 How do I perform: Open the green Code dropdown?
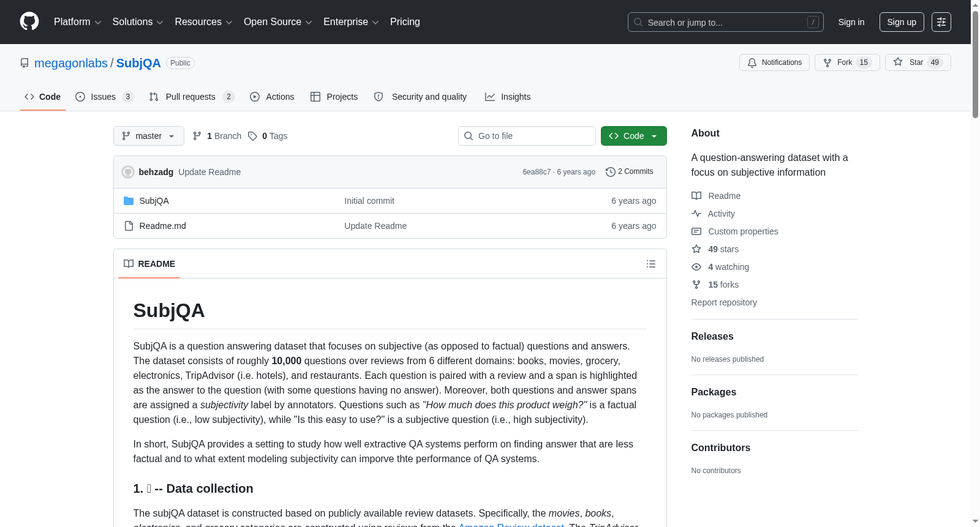tap(634, 136)
